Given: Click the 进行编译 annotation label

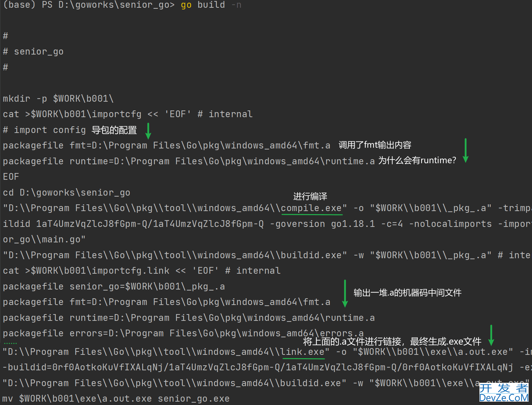Looking at the screenshot, I should click(310, 196).
